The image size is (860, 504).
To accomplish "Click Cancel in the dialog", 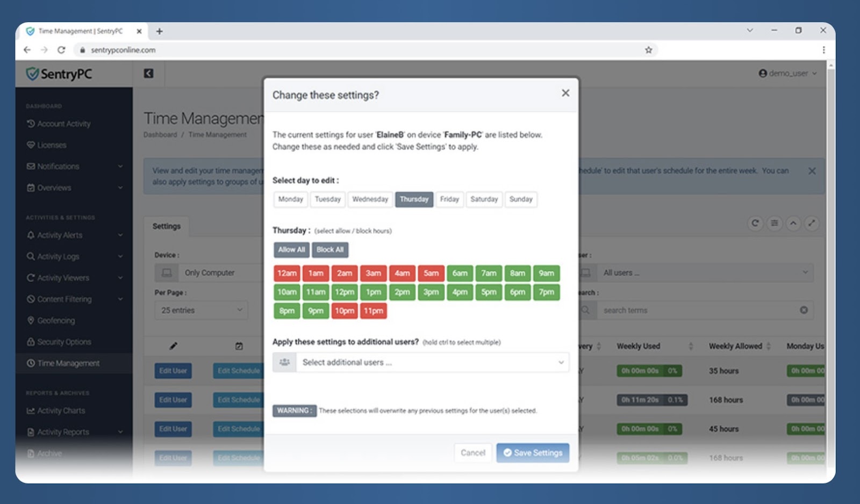I will click(x=473, y=453).
